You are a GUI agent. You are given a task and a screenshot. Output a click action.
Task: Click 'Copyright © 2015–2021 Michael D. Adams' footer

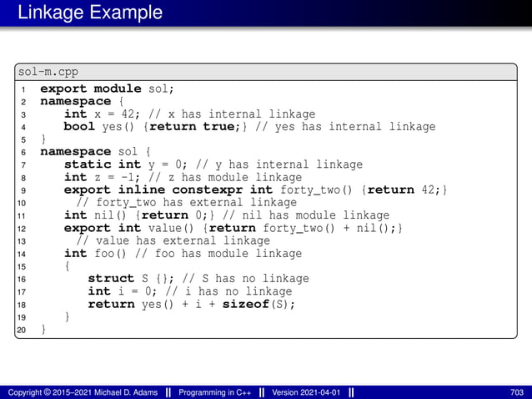[83, 392]
